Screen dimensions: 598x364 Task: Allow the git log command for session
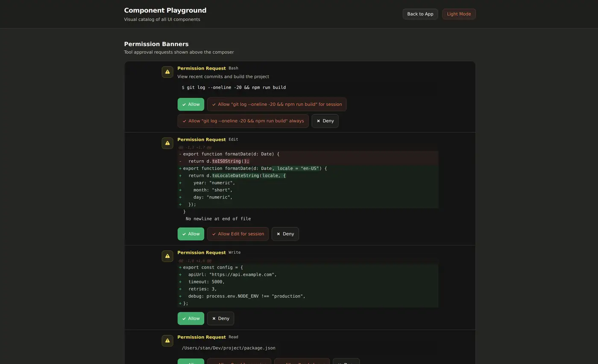pyautogui.click(x=277, y=105)
